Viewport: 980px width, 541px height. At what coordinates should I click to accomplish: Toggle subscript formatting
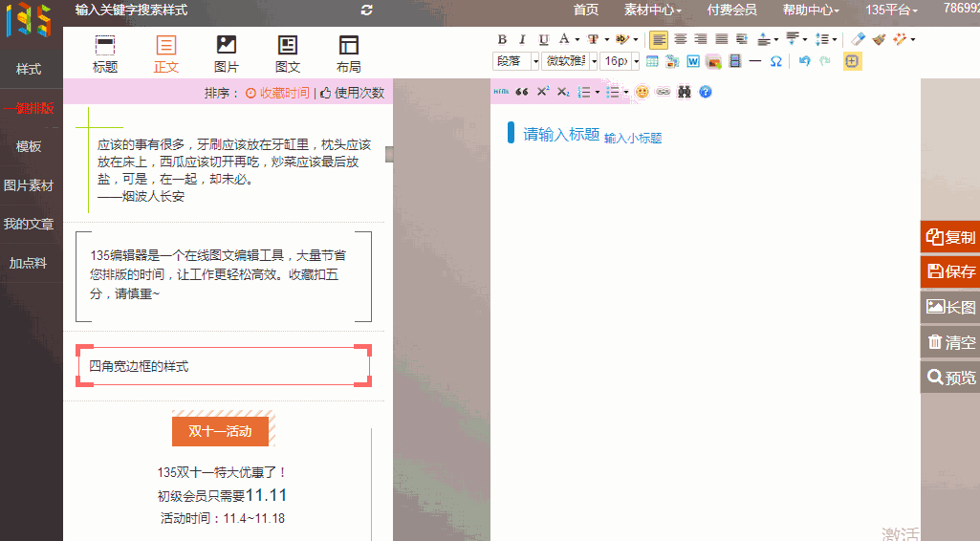(563, 92)
